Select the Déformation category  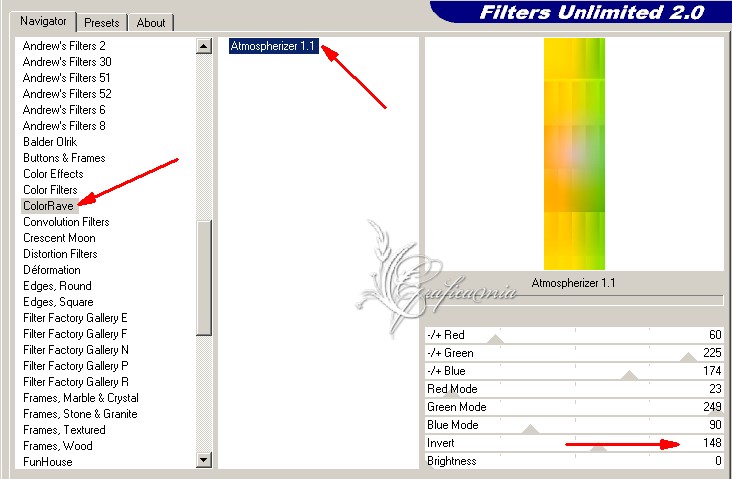51,270
